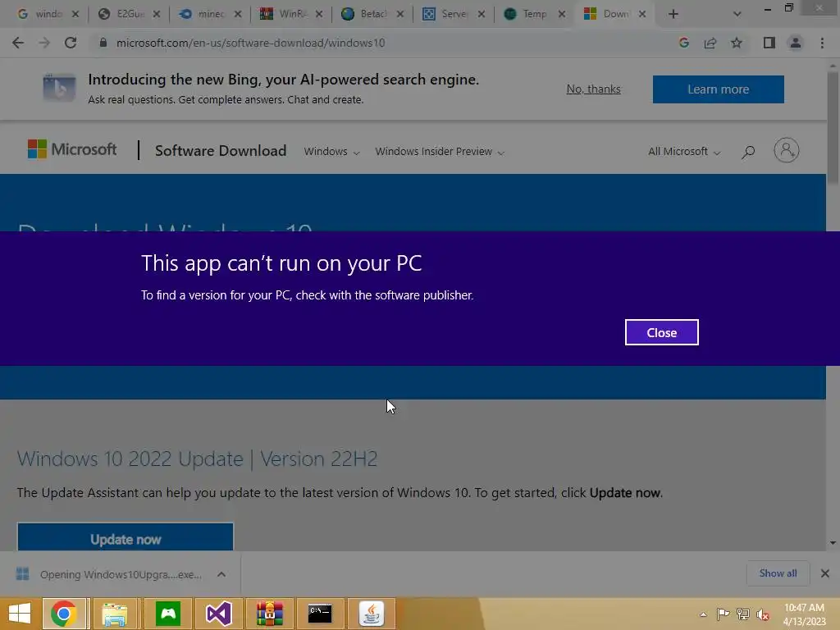Open Chrome three-dot menu
Image resolution: width=840 pixels, height=630 pixels.
click(x=822, y=43)
